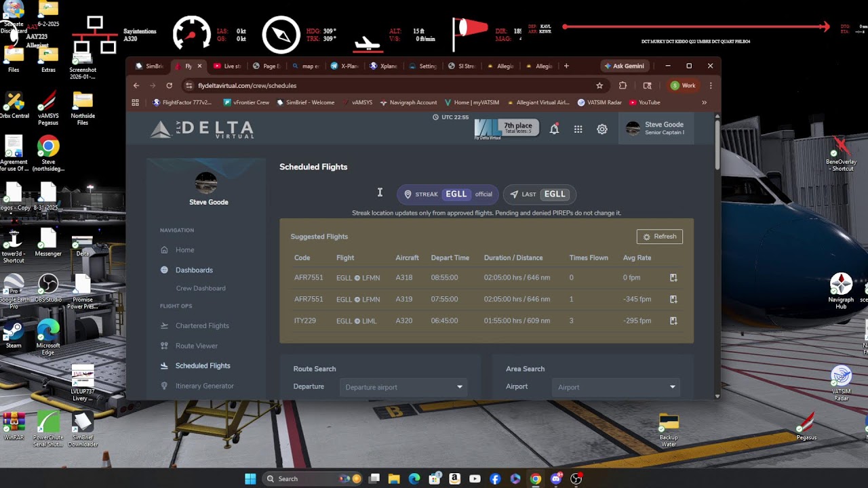The height and width of the screenshot is (488, 868).
Task: Click the Fly Delta Virtual logo
Action: (202, 129)
